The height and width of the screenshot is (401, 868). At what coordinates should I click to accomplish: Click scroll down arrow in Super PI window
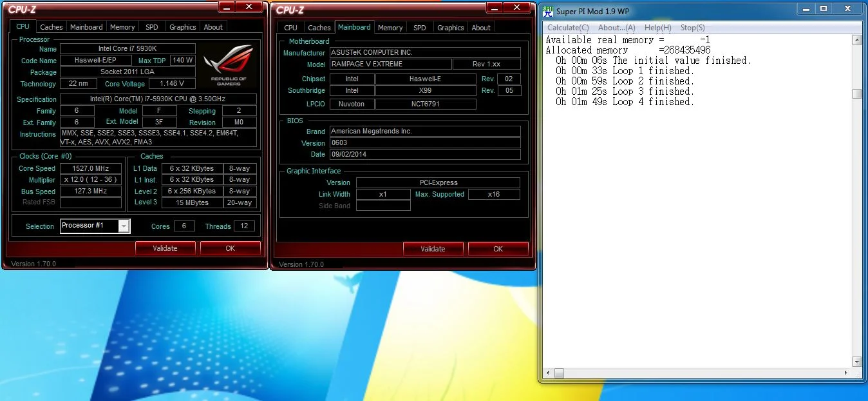[856, 362]
